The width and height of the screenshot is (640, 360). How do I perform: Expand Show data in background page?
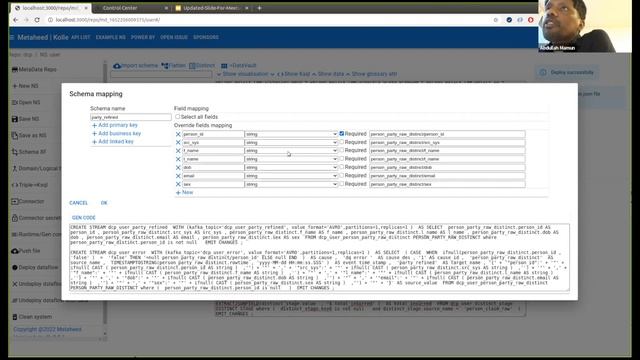[x=328, y=74]
